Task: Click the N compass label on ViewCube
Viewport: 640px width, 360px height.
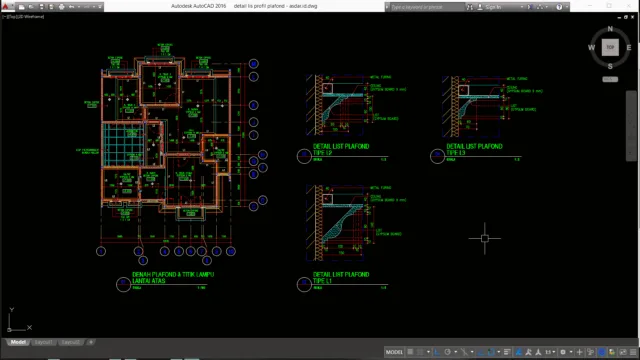Action: [610, 29]
